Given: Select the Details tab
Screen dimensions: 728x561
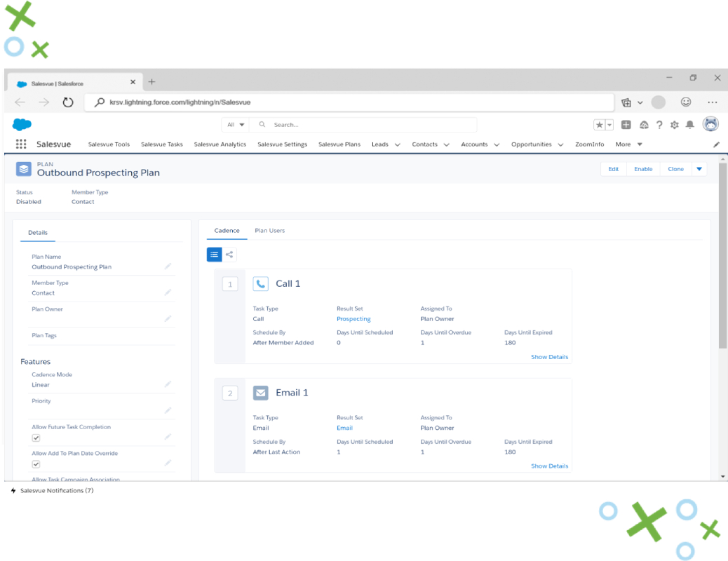Looking at the screenshot, I should pos(38,233).
